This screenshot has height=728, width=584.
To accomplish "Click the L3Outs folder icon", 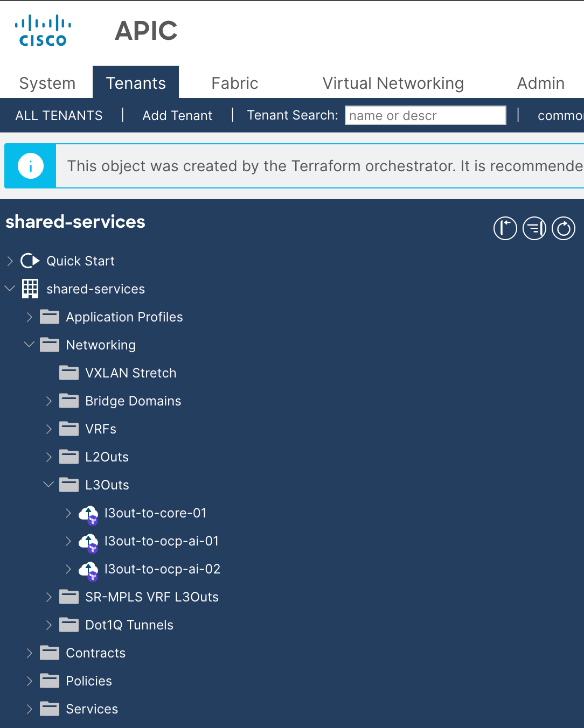I will [69, 485].
